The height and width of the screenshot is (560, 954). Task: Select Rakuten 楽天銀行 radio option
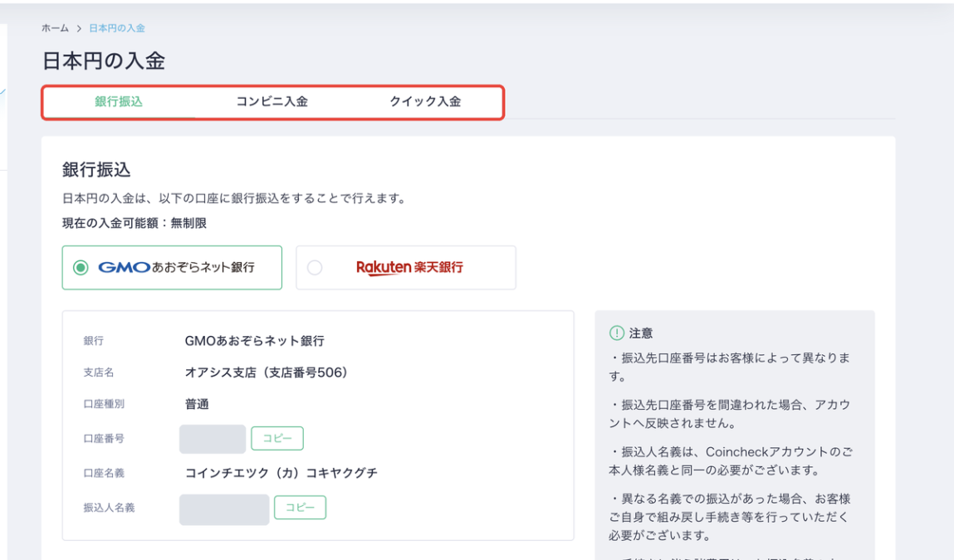coord(406,267)
